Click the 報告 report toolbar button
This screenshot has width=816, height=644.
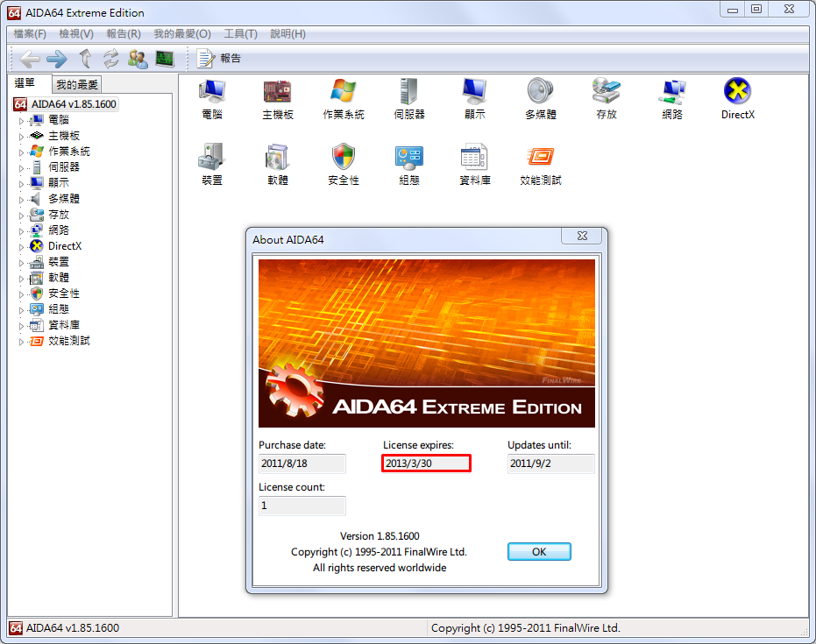[218, 58]
